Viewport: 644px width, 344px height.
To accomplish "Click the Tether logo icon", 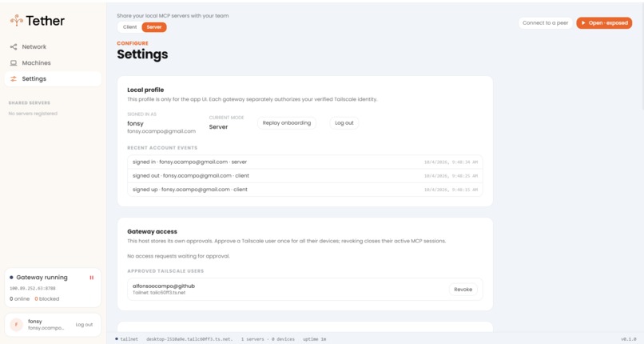I will (x=17, y=20).
